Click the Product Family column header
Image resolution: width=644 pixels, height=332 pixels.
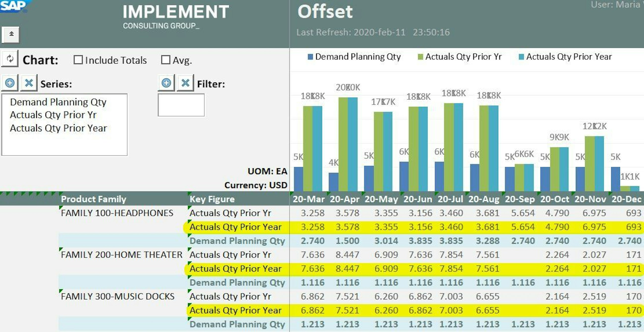point(93,199)
